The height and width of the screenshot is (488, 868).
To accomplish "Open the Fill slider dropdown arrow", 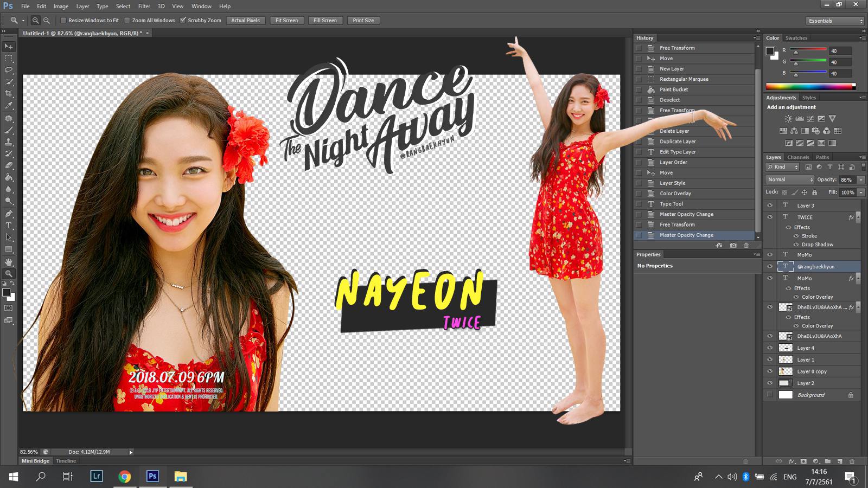I will [x=861, y=192].
